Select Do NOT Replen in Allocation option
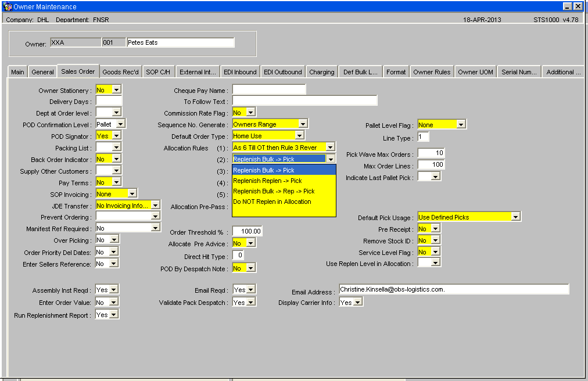The width and height of the screenshot is (588, 381). (284, 202)
